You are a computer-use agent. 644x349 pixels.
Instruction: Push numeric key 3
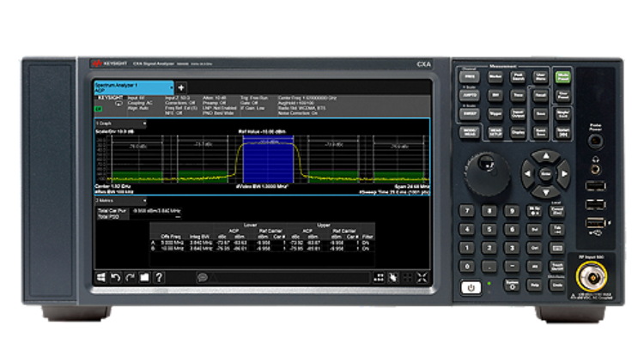[x=512, y=248]
